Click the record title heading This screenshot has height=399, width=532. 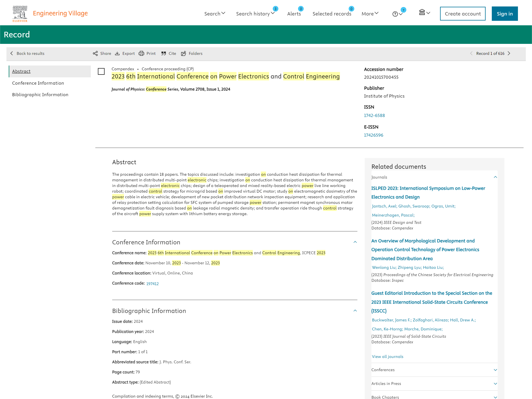pos(226,76)
